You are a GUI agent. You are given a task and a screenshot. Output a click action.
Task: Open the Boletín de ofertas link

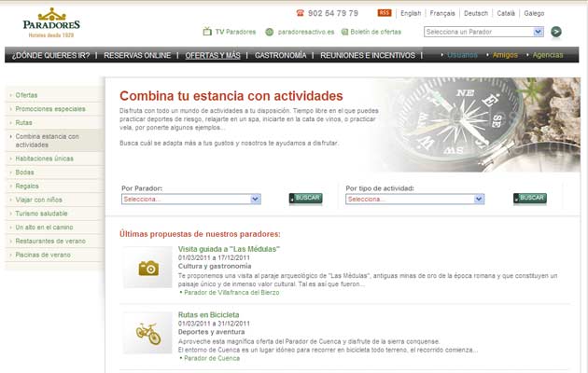376,32
